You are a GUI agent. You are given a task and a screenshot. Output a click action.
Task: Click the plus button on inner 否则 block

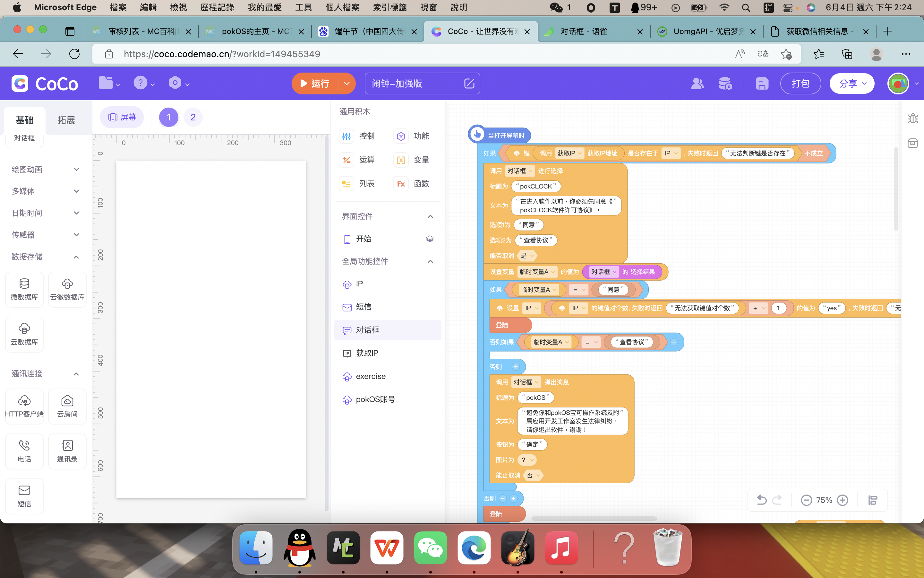516,367
